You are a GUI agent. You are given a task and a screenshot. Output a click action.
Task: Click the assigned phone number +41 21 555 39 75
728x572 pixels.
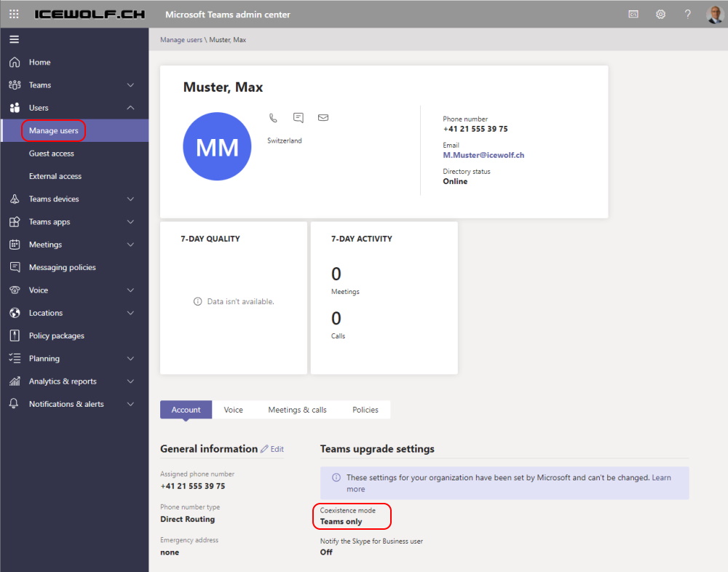(x=193, y=486)
